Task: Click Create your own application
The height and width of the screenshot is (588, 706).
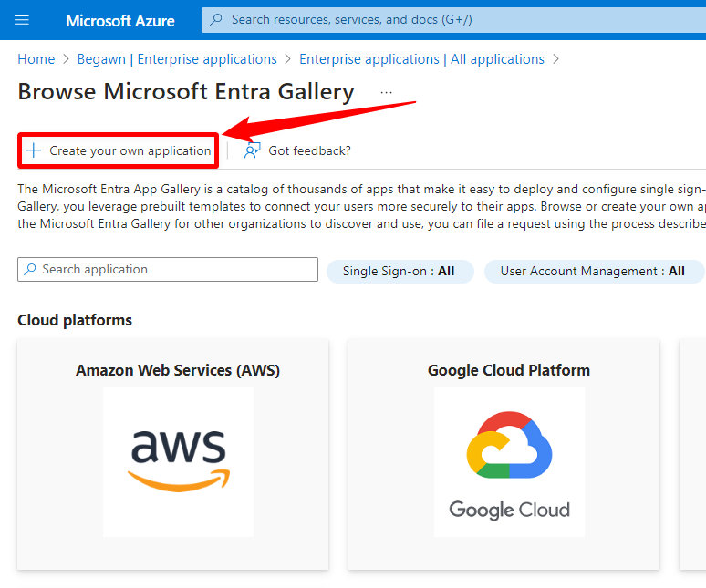Action: coord(119,150)
